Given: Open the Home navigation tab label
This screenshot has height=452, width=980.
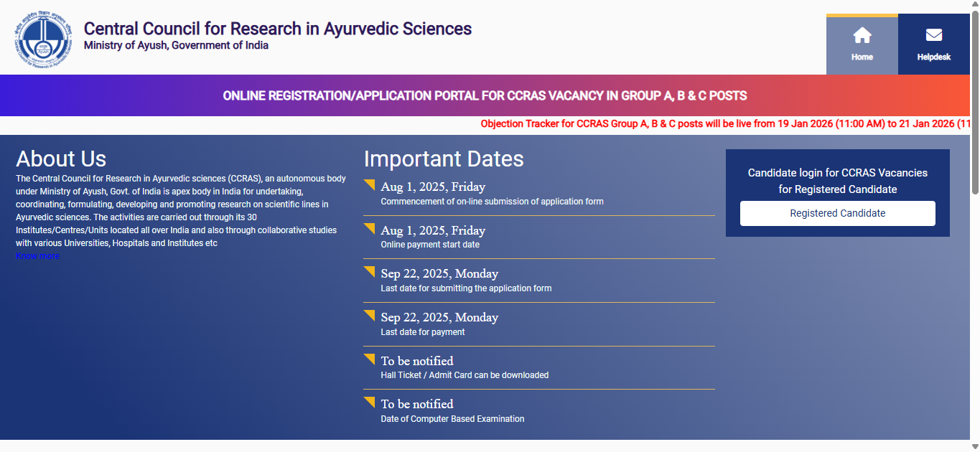Looking at the screenshot, I should pos(862,57).
